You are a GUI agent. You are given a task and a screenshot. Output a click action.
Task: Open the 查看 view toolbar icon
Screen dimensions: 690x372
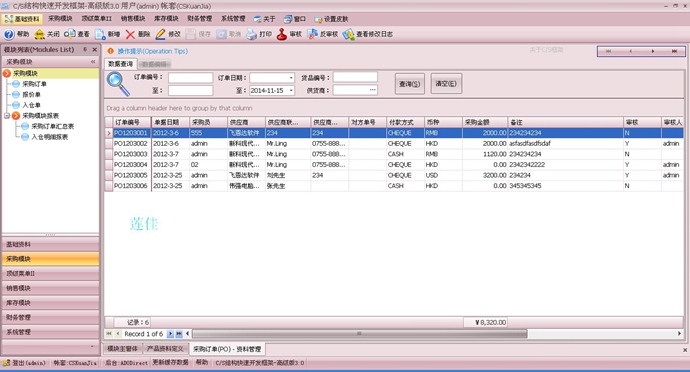(70, 34)
